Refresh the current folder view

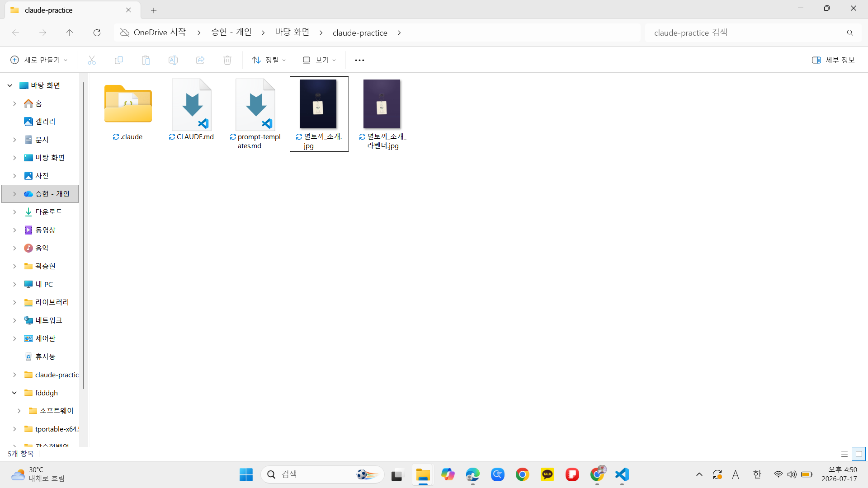pos(97,33)
